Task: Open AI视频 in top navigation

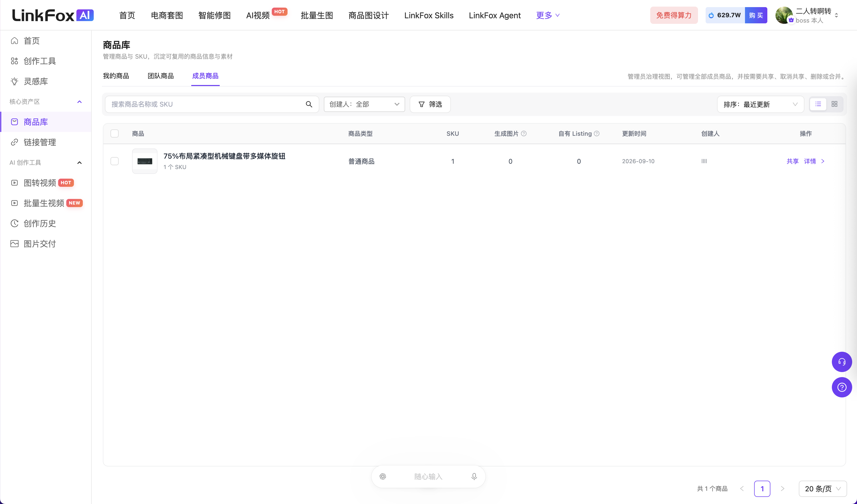Action: (258, 15)
